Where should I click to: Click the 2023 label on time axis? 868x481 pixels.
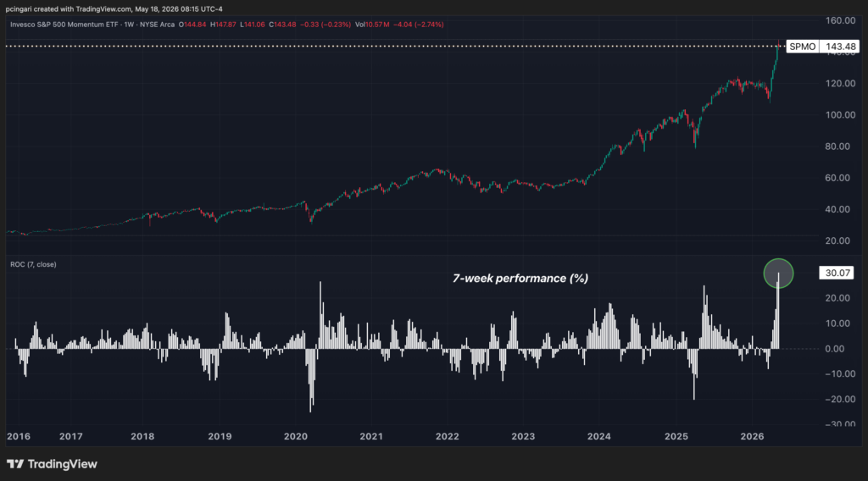coord(523,437)
